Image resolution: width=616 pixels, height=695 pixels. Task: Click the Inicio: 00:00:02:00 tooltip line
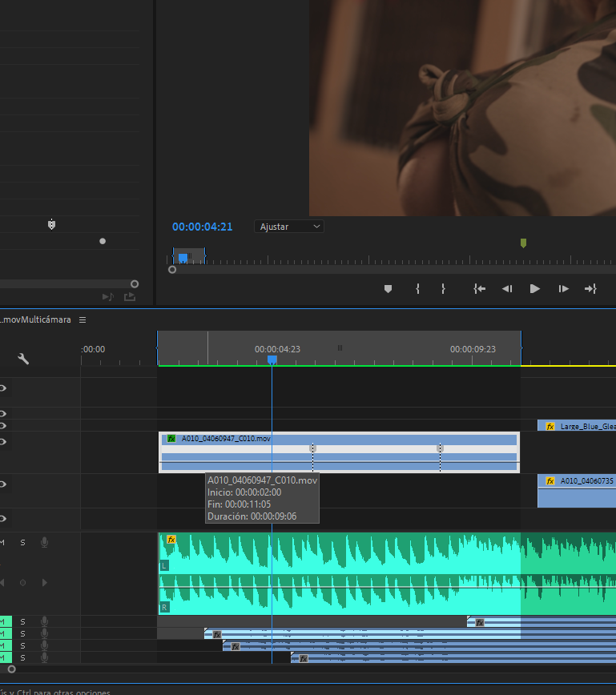click(244, 492)
